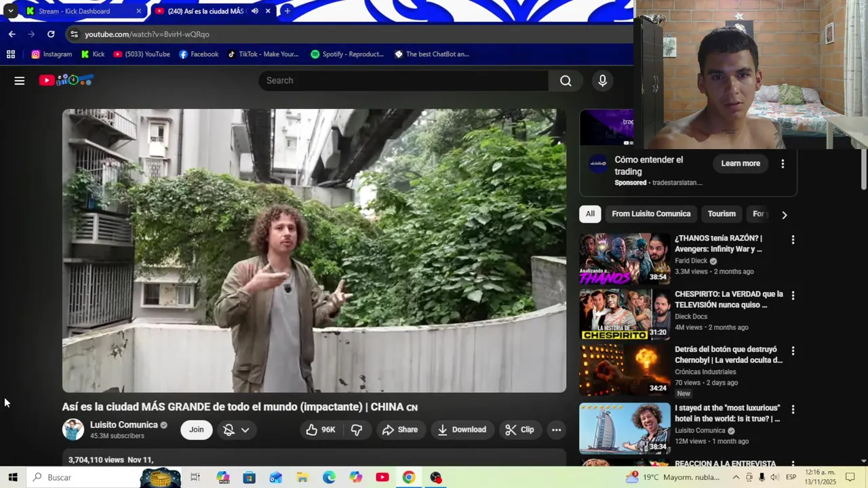868x488 pixels.
Task: Close the Kick Dashboard tab
Action: coord(139,11)
